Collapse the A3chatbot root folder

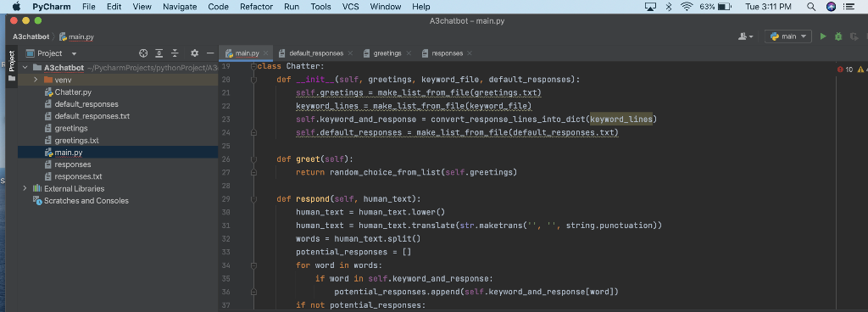click(25, 68)
